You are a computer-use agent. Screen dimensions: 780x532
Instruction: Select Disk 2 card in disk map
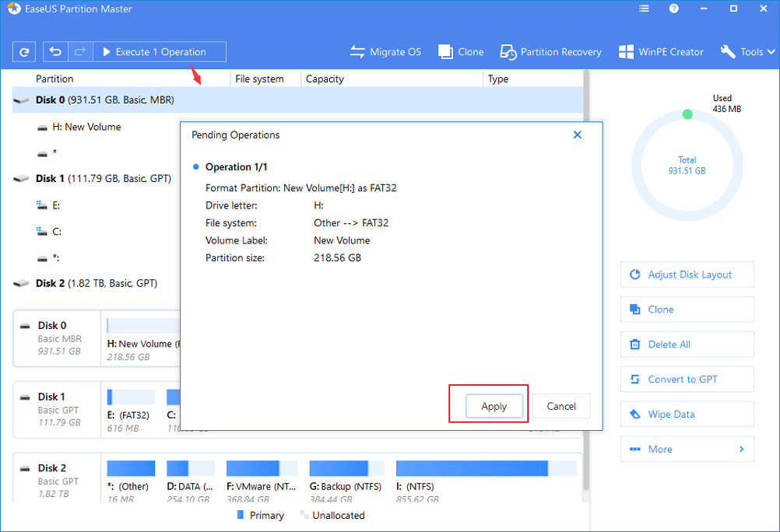pyautogui.click(x=57, y=478)
